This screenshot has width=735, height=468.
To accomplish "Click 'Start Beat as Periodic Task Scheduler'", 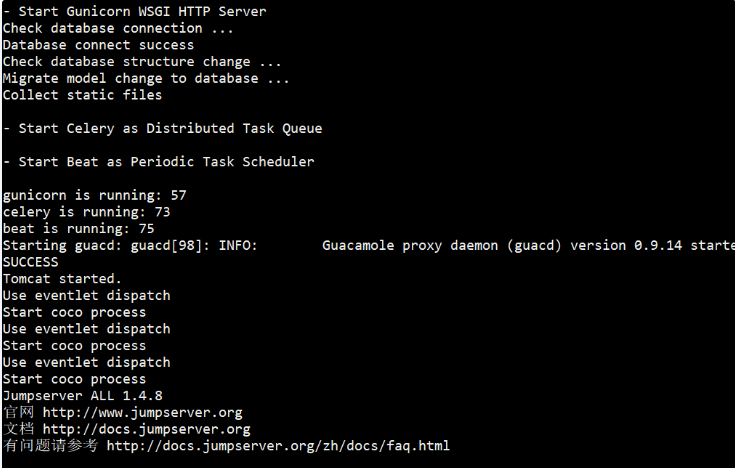I will pyautogui.click(x=166, y=162).
